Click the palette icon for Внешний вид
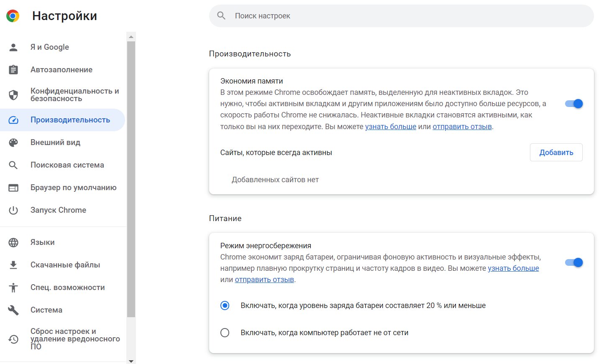The image size is (609, 364). (x=13, y=143)
